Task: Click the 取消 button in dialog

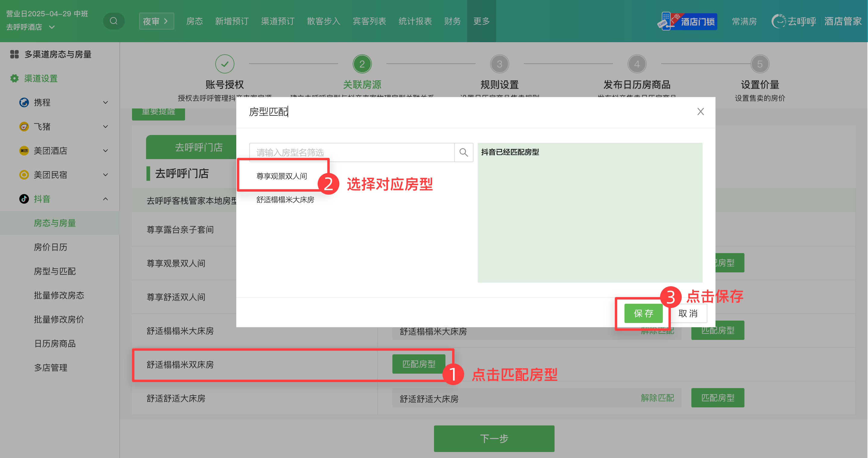Action: click(688, 314)
